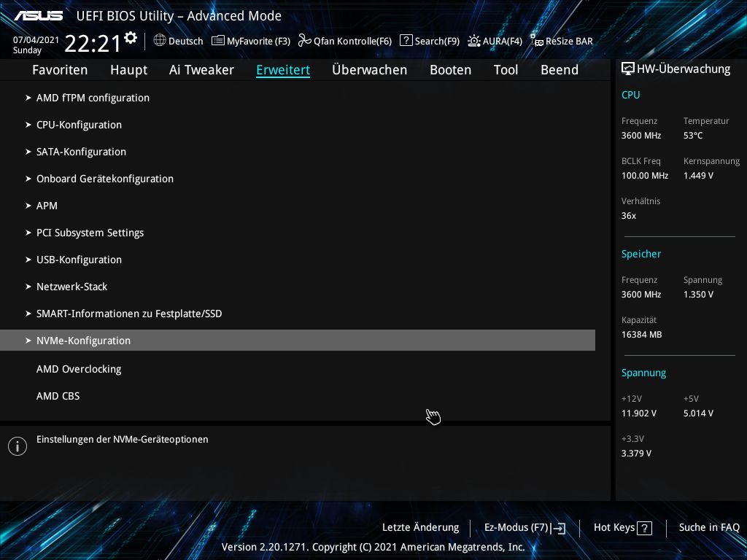The height and width of the screenshot is (560, 747).
Task: Open APM menu entry
Action: (x=47, y=206)
